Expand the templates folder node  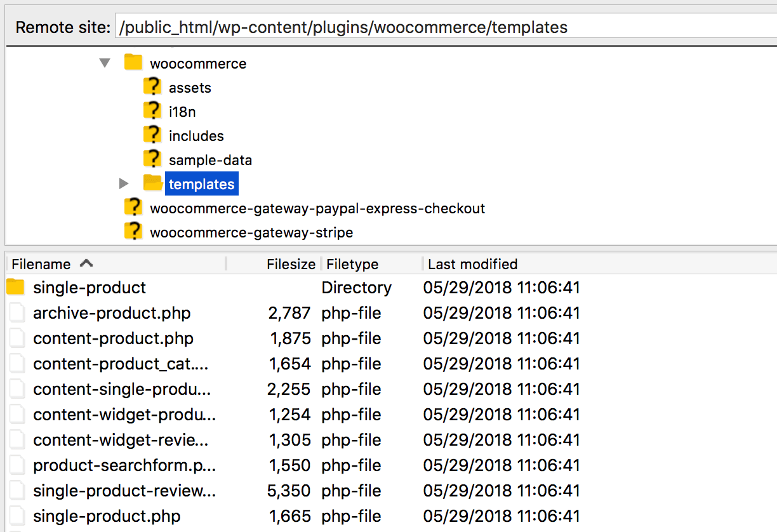124,184
